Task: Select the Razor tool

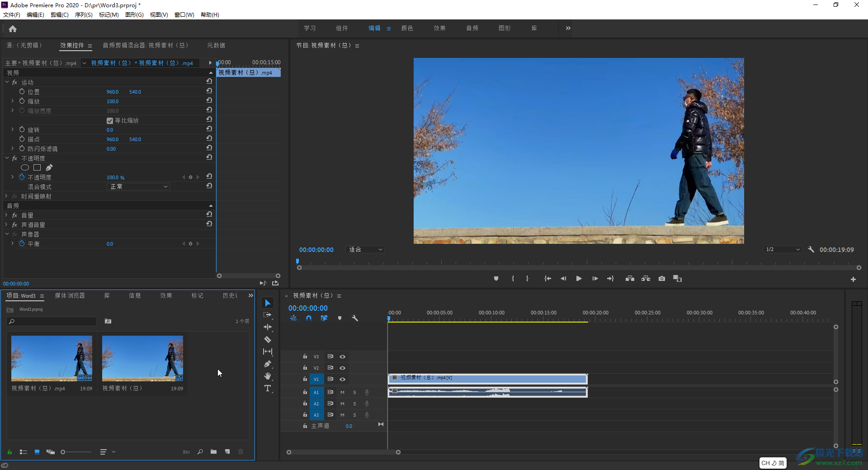Action: (x=268, y=339)
